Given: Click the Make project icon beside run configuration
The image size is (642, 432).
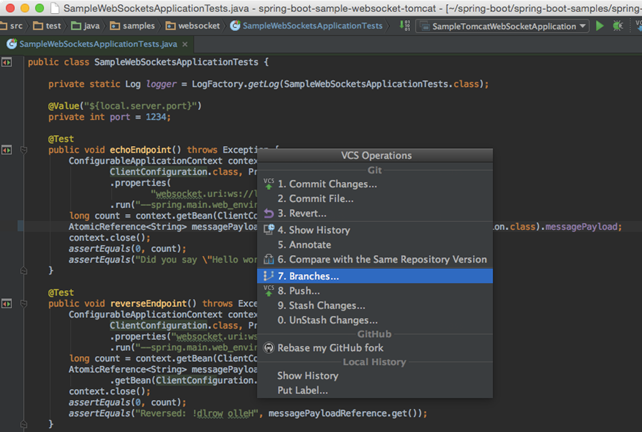Looking at the screenshot, I should click(405, 26).
